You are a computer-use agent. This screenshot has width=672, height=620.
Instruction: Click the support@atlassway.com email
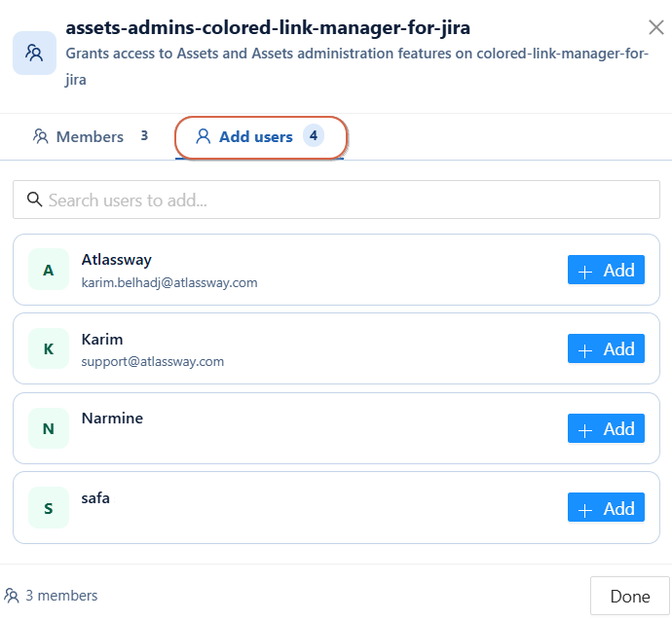(153, 361)
